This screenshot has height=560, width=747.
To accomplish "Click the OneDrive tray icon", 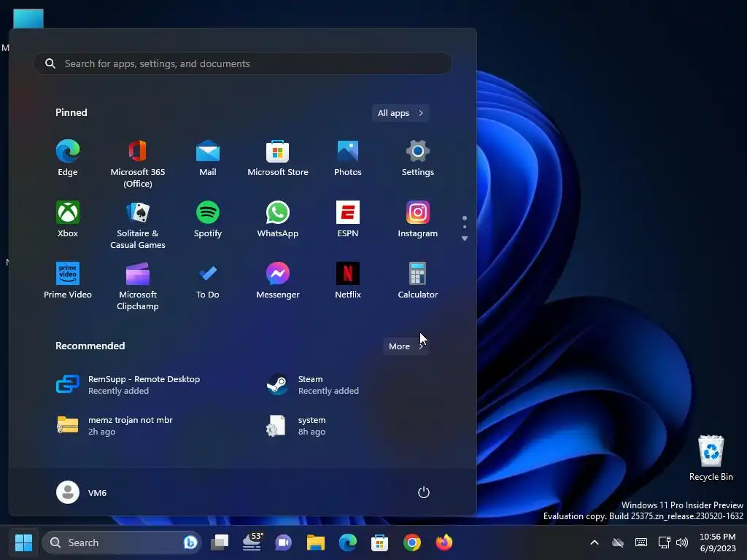I will [x=618, y=542].
